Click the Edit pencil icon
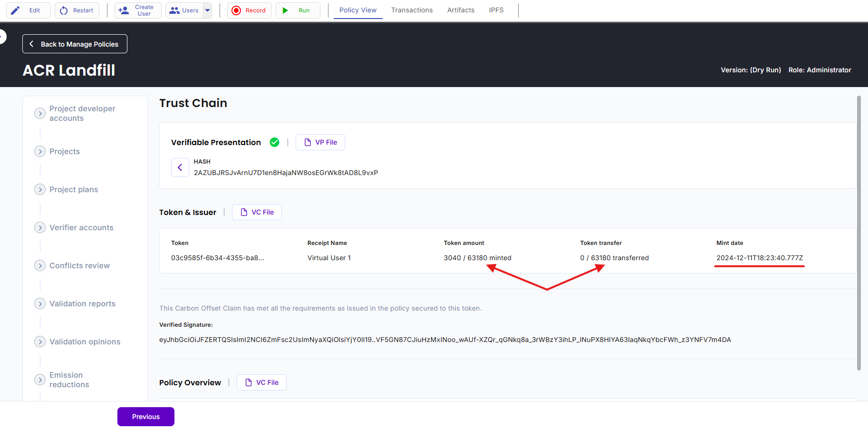This screenshot has width=868, height=430. 16,10
